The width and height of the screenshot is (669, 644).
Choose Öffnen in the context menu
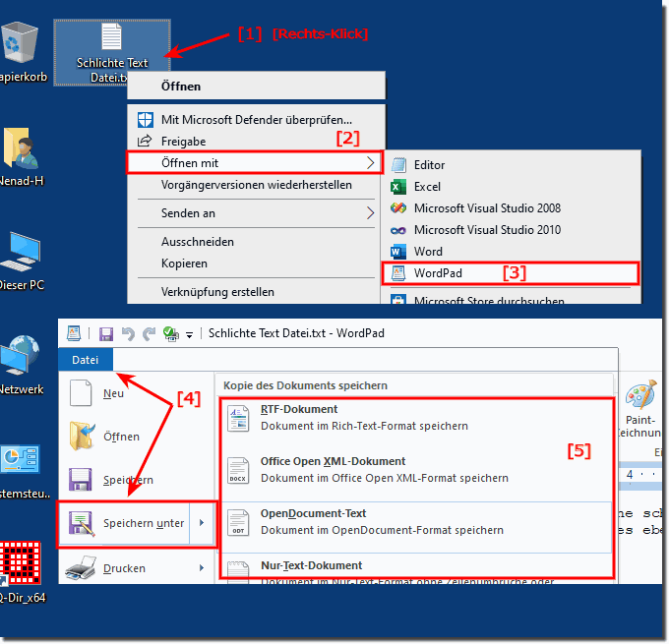click(257, 87)
